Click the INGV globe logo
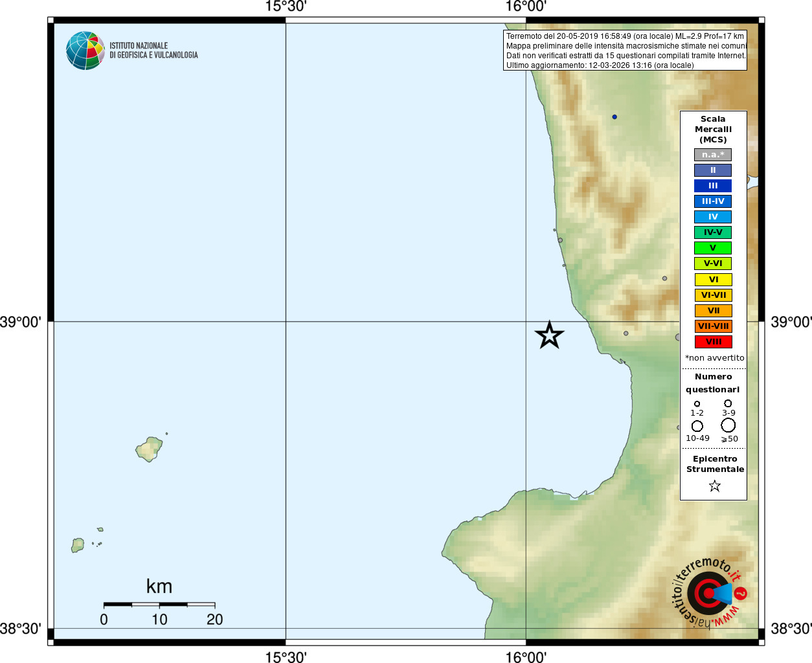The height and width of the screenshot is (663, 812). [85, 51]
